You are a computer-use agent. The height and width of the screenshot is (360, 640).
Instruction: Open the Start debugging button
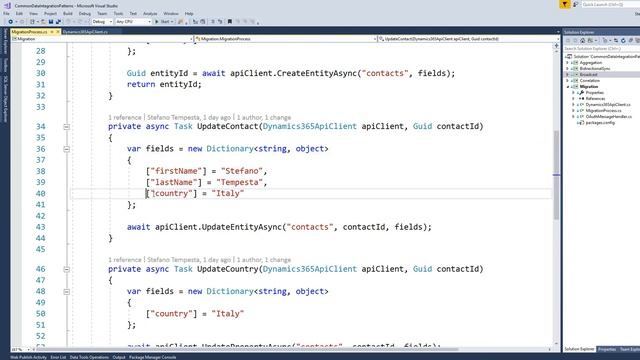tap(164, 22)
